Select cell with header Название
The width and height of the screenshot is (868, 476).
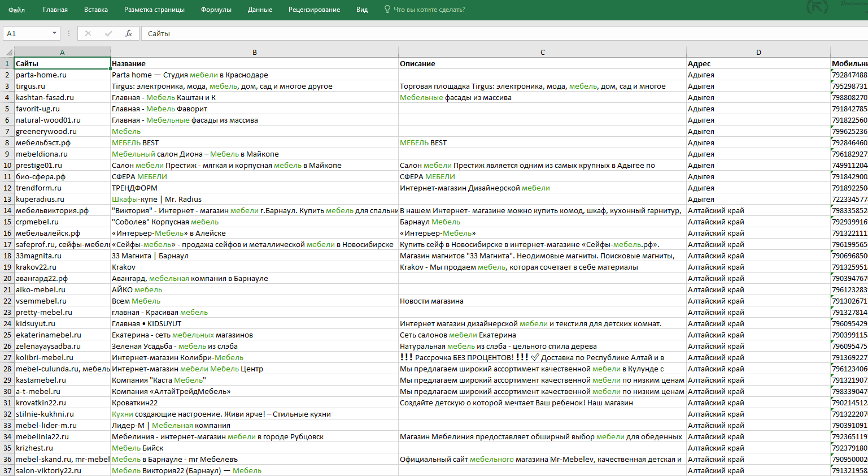click(255, 63)
